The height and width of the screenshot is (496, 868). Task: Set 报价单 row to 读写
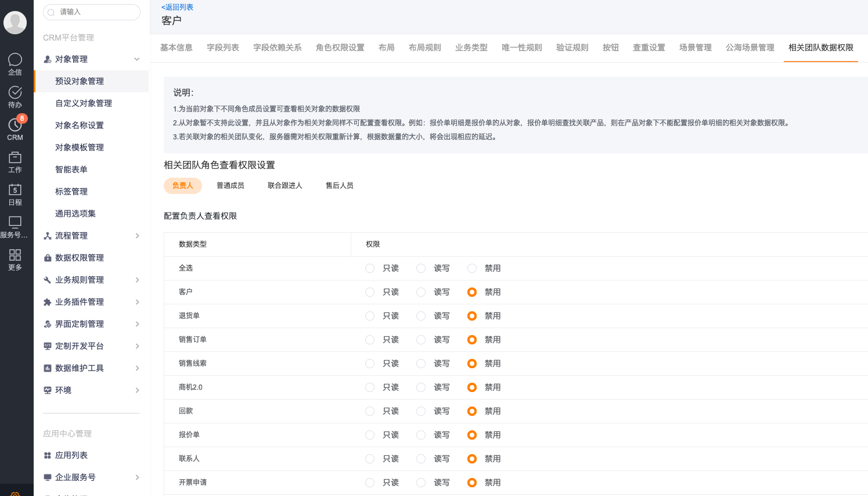click(421, 435)
